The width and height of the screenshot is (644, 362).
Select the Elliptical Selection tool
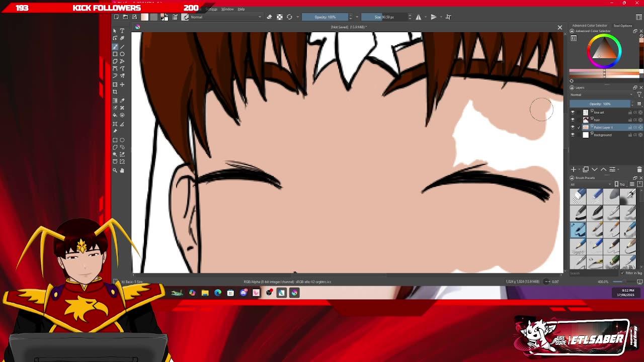[122, 140]
